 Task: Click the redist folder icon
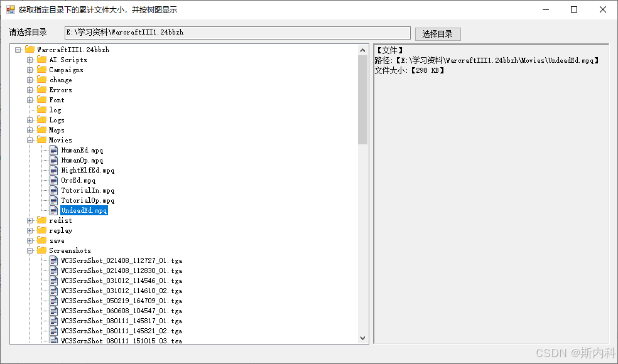click(42, 220)
